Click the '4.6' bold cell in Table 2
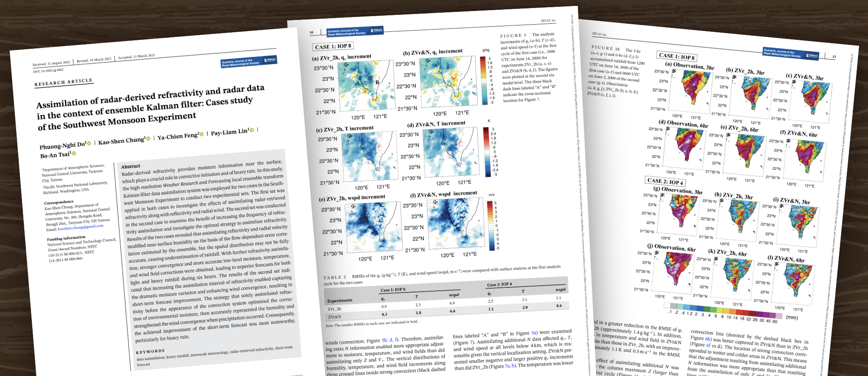The width and height of the screenshot is (868, 376). point(452,311)
